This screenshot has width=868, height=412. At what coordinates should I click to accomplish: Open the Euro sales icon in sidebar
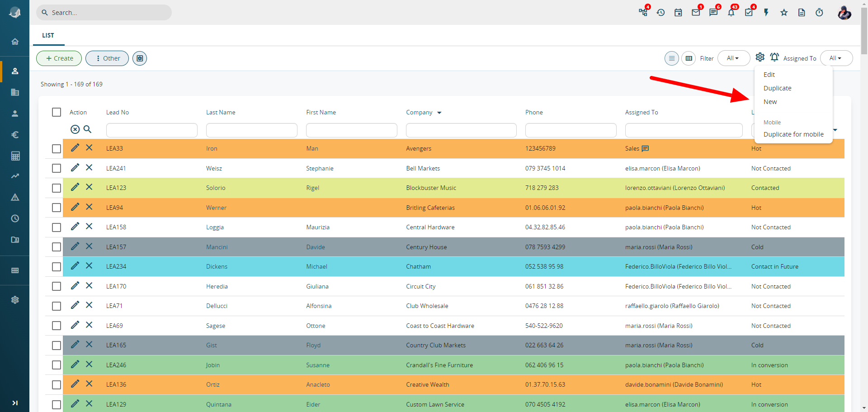coord(15,135)
